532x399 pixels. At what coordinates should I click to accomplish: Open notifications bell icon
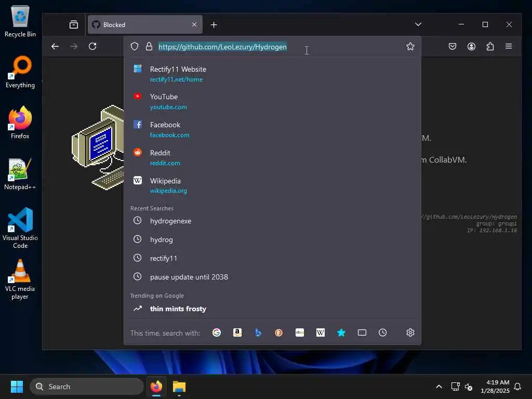click(517, 387)
